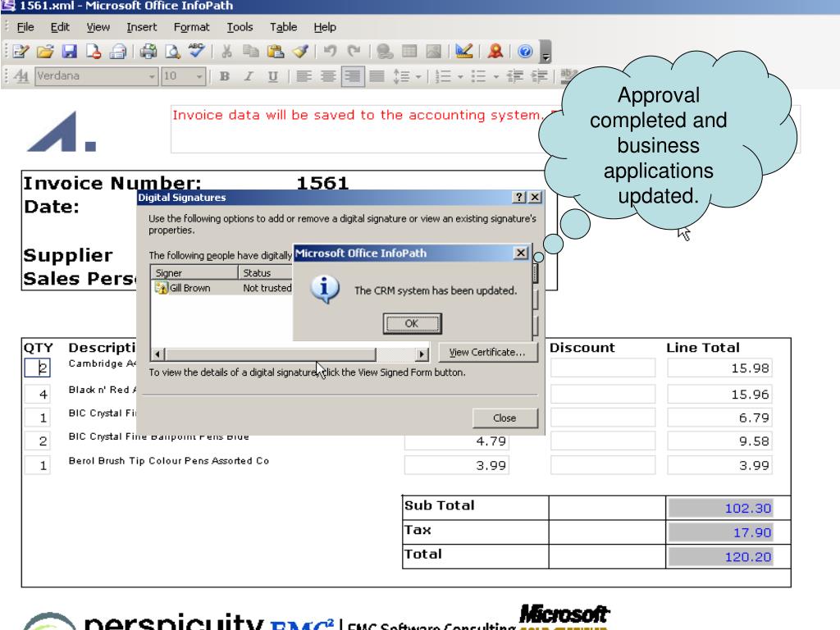Viewport: 840px width, 630px height.
Task: Toggle Underline formatting
Action: pyautogui.click(x=272, y=76)
